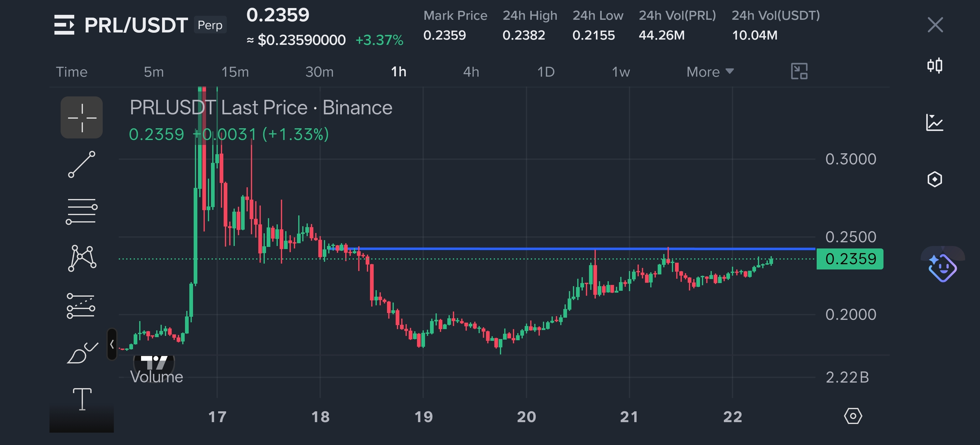980x445 pixels.
Task: Open chart settings hexagon icon at bottom
Action: click(853, 416)
